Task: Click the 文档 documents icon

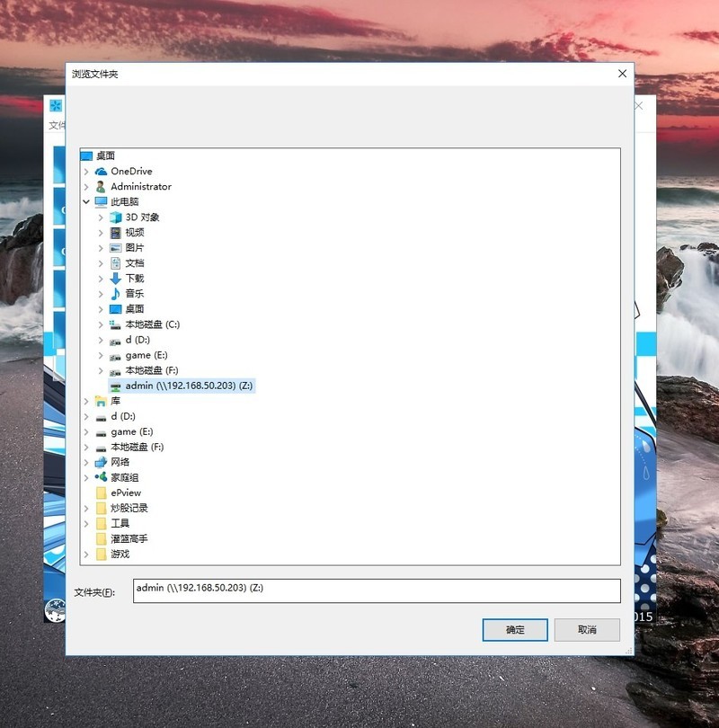Action: [x=116, y=263]
